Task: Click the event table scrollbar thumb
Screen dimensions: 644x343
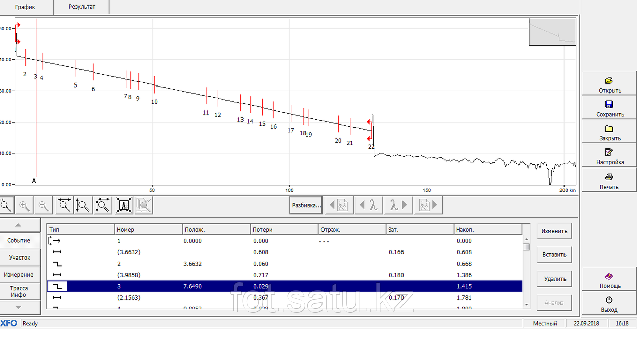Action: point(526,247)
